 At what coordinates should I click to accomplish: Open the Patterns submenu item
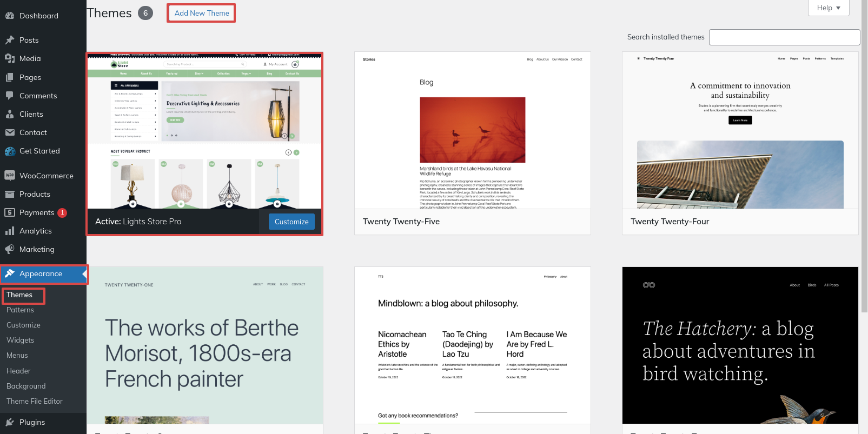tap(20, 310)
